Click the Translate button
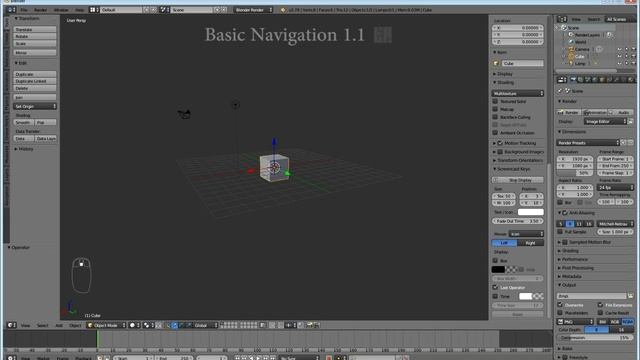 [x=35, y=29]
